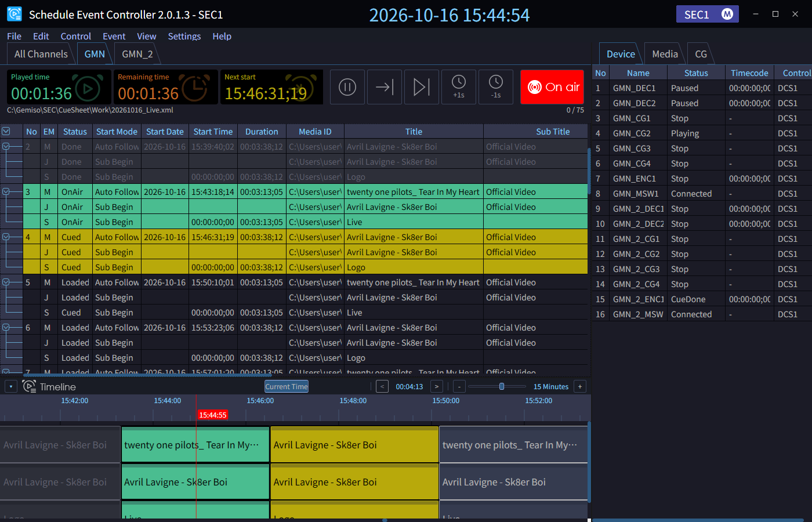The height and width of the screenshot is (522, 812).
Task: Click the red 15:44:55 timeline marker
Action: coord(213,415)
